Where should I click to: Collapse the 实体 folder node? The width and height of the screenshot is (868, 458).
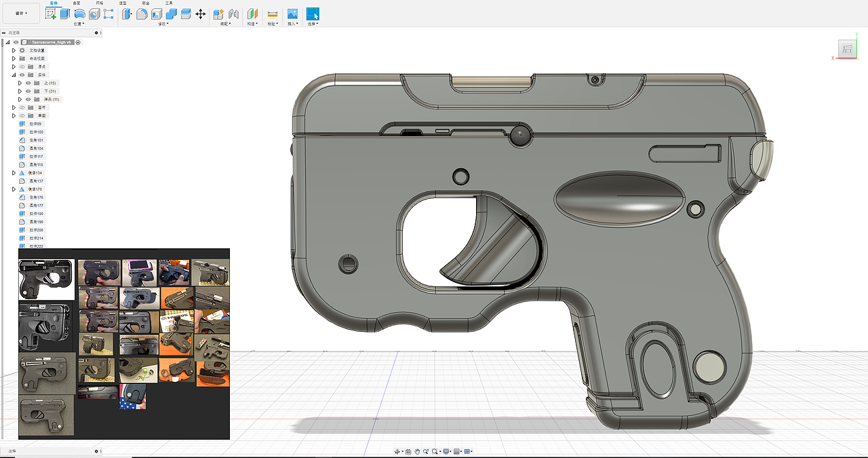point(14,75)
